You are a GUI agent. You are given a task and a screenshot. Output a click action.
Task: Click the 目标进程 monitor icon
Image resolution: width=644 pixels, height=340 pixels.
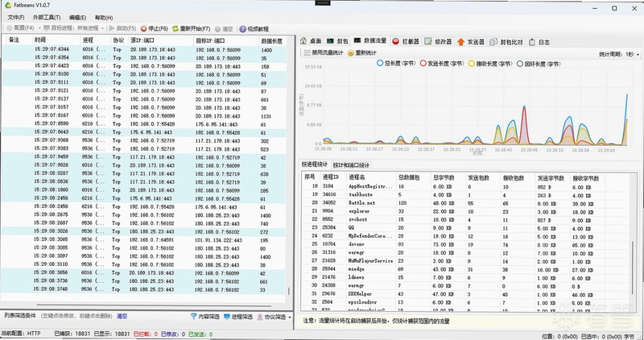point(47,28)
